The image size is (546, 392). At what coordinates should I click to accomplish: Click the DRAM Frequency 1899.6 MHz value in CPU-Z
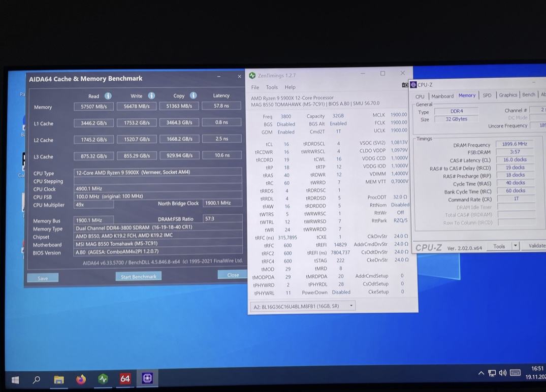[515, 144]
